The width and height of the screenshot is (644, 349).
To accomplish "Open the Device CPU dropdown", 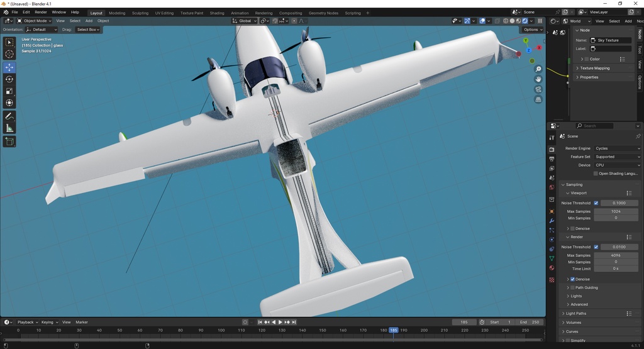I will click(x=617, y=165).
